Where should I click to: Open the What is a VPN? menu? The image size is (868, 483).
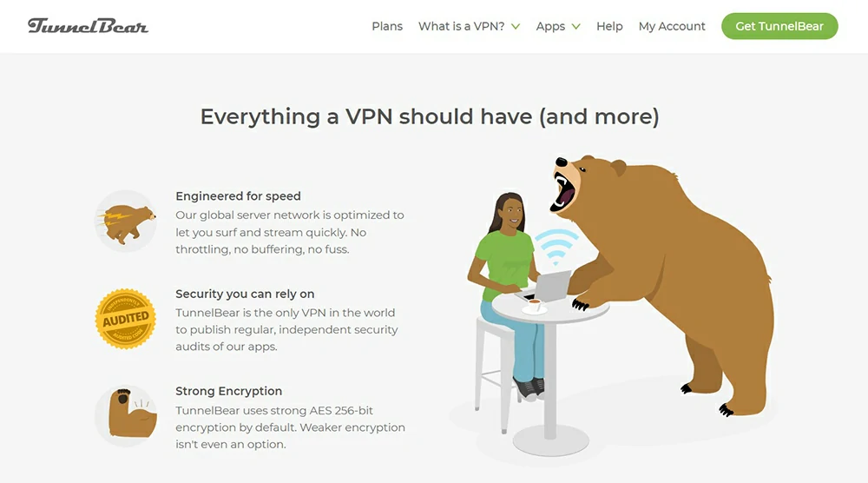[461, 26]
